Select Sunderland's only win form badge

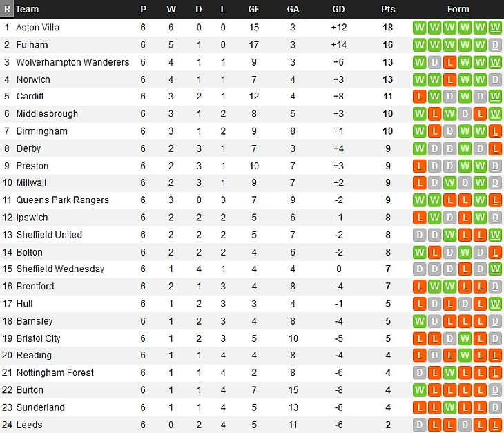pos(449,407)
